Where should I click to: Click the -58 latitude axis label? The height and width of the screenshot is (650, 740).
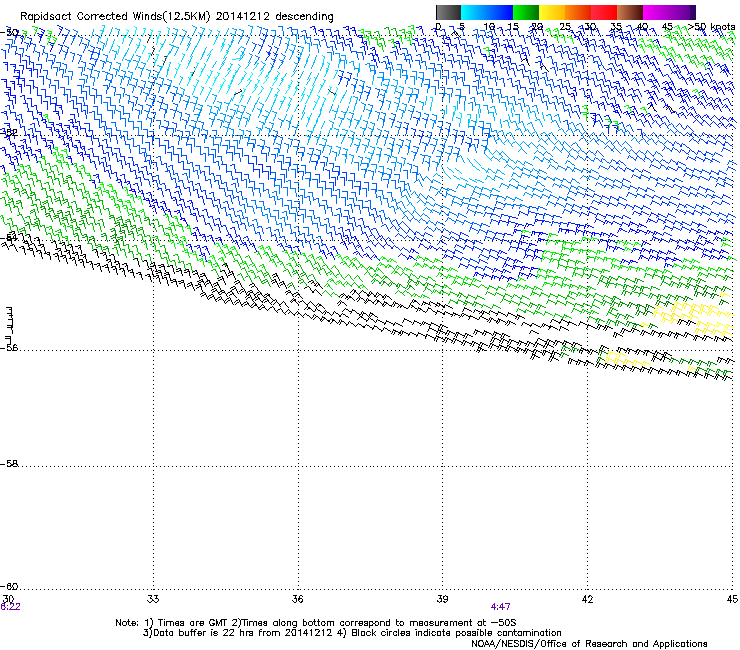click(9, 464)
